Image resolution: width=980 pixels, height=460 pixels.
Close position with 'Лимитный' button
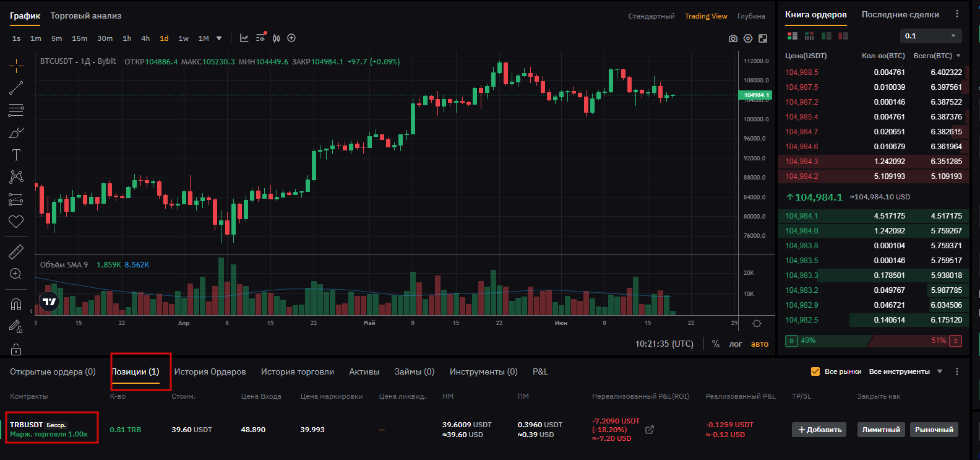tap(881, 430)
